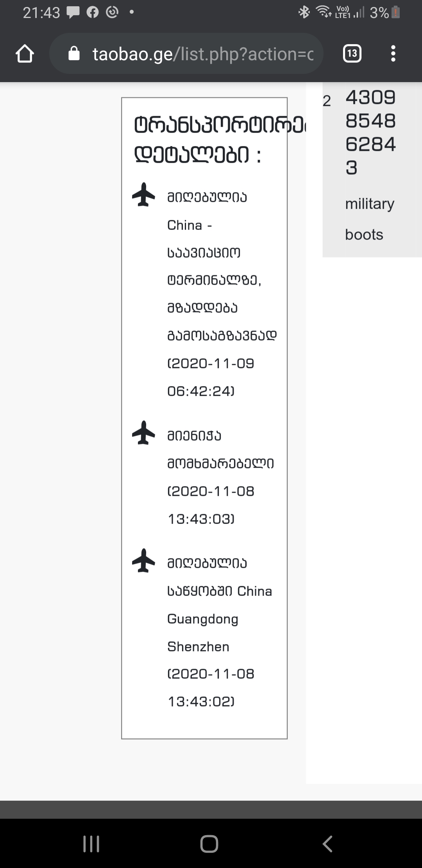The width and height of the screenshot is (422, 868).
Task: Tap the airplane icon beside the Guangdong Shenzhen entry
Action: coord(144,560)
